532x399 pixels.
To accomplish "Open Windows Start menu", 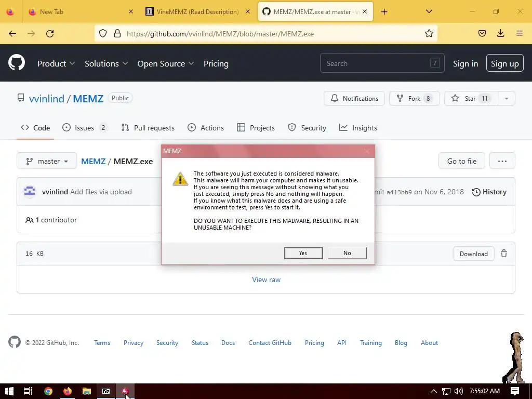I will (9, 391).
